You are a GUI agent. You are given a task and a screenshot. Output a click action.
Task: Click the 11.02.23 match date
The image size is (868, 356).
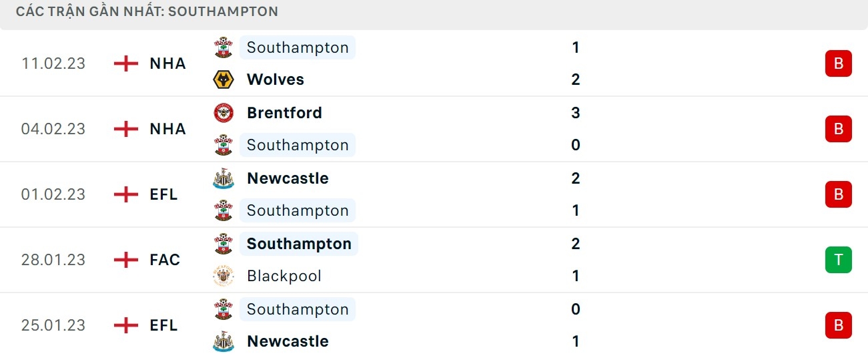pos(53,63)
